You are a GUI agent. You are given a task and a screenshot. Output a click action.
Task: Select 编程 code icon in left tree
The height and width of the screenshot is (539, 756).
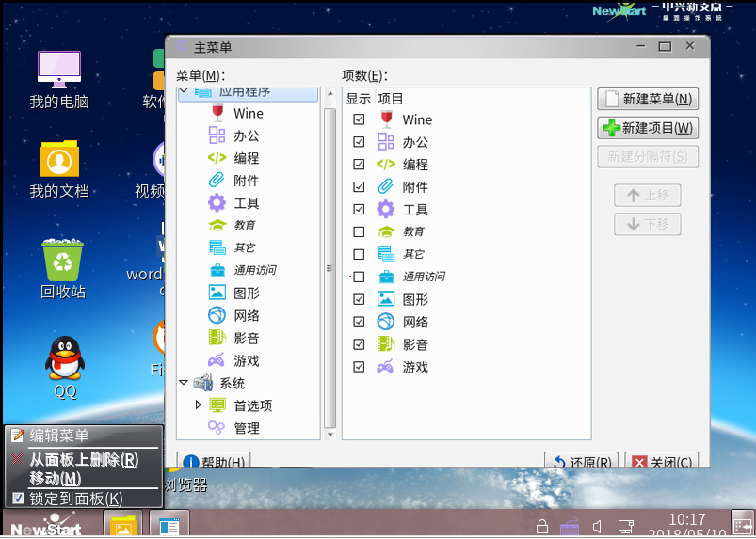pyautogui.click(x=217, y=157)
